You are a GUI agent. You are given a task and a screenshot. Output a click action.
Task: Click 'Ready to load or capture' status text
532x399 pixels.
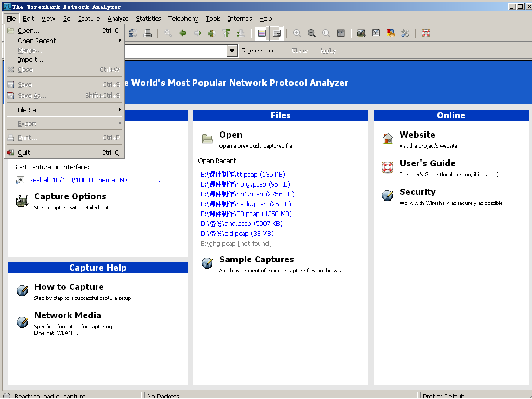click(50, 396)
